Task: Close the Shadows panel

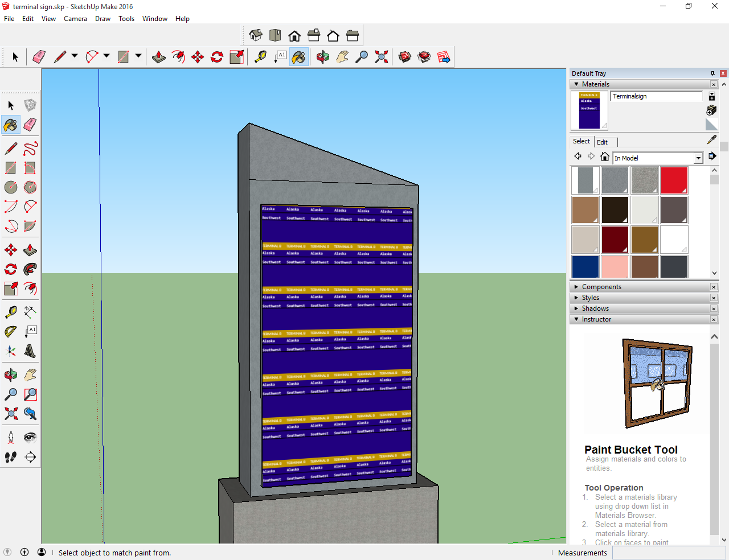Action: point(714,309)
